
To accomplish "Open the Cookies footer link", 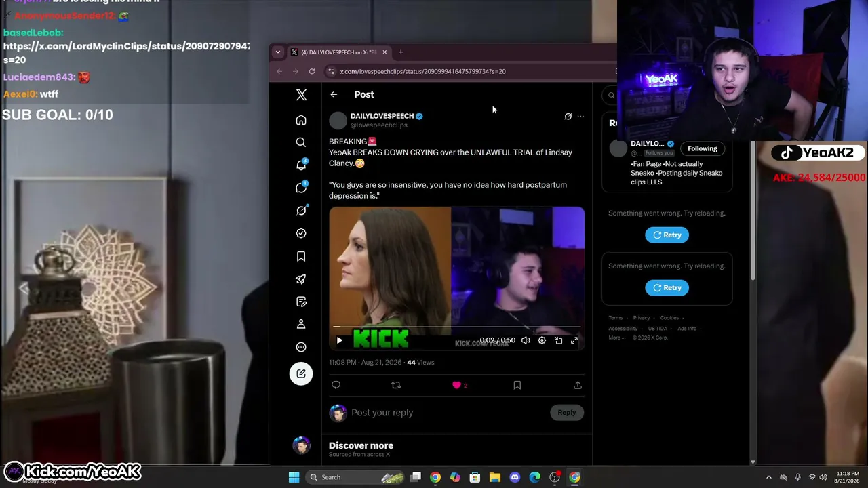I will coord(669,318).
